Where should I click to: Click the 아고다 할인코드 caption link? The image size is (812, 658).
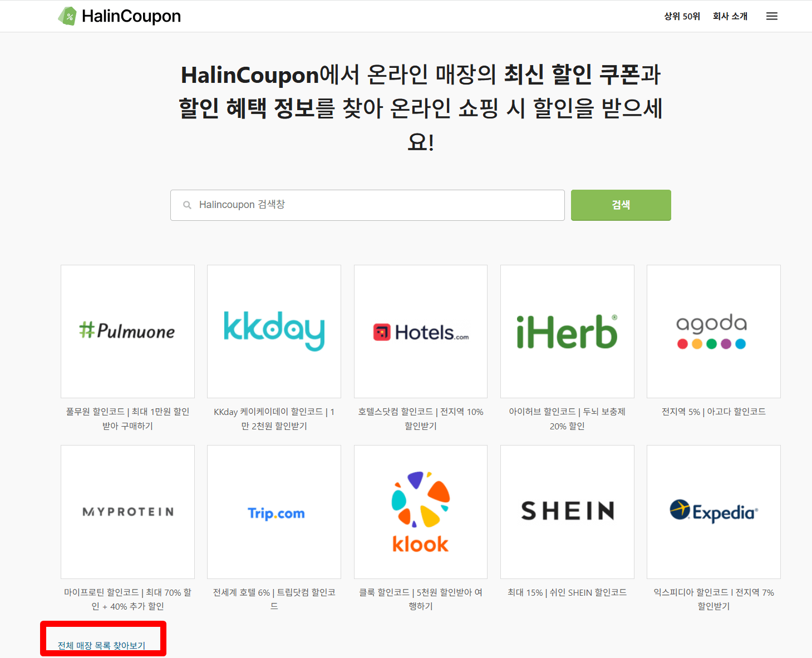pos(713,412)
